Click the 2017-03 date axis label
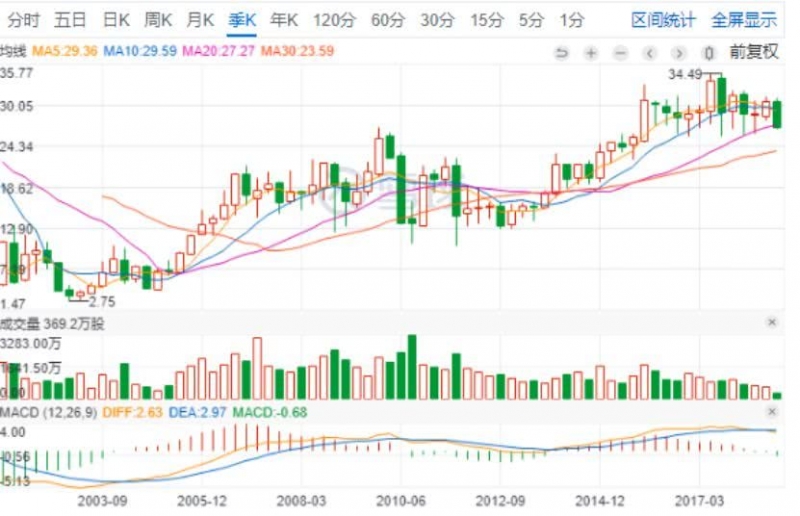 tap(699, 501)
